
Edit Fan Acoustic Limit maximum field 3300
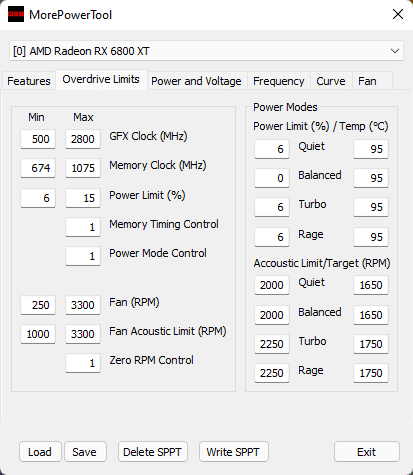(83, 334)
